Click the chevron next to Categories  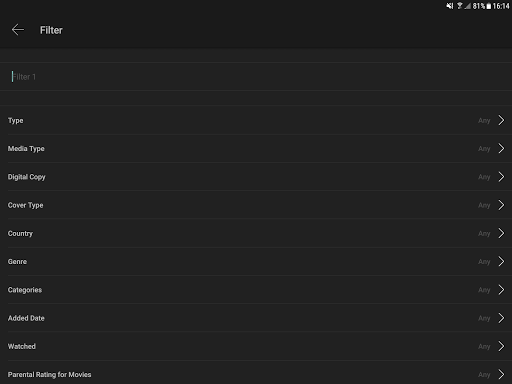[x=501, y=290]
